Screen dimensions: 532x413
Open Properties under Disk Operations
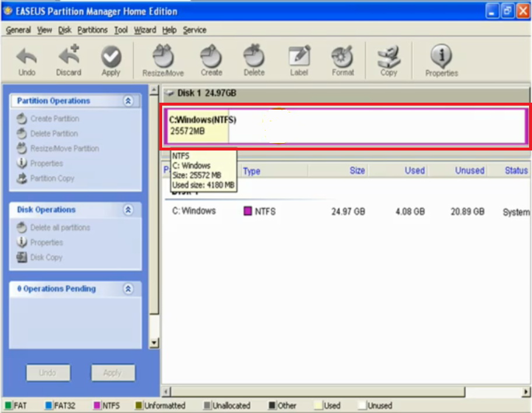[x=40, y=242]
